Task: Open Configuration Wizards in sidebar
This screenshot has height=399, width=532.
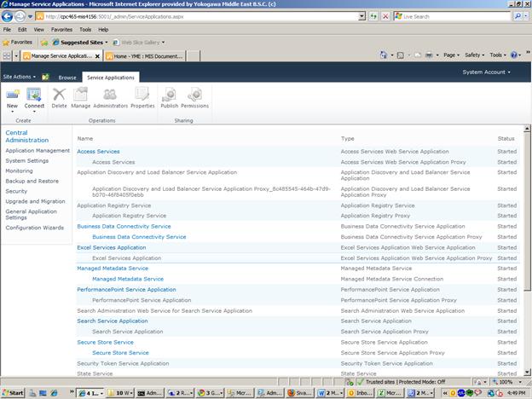Action: [x=34, y=228]
